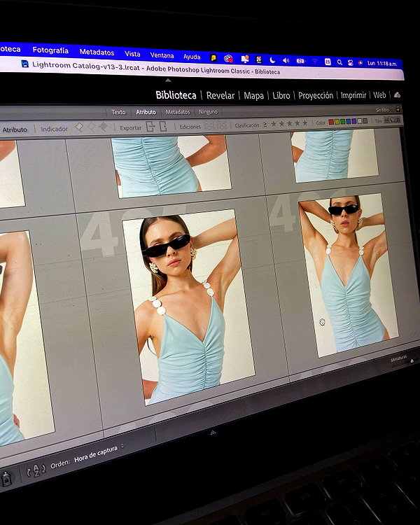Switch filter bar to Texto

tap(118, 112)
